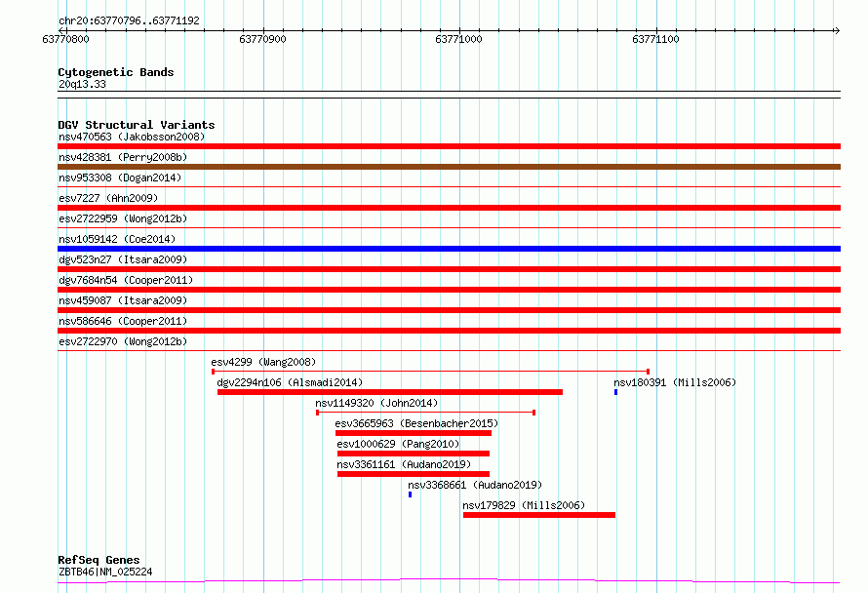868x593 pixels.
Task: Click ruler position 63770800
Action: pos(66,39)
